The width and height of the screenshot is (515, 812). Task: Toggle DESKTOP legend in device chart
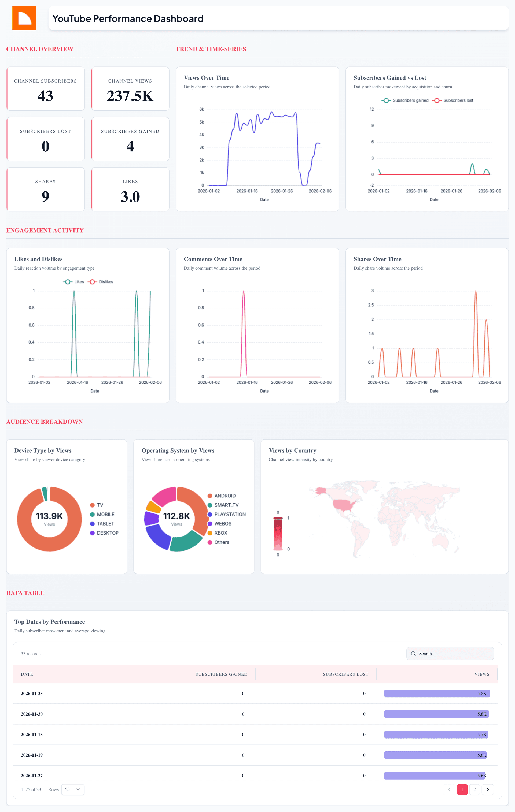pos(104,533)
